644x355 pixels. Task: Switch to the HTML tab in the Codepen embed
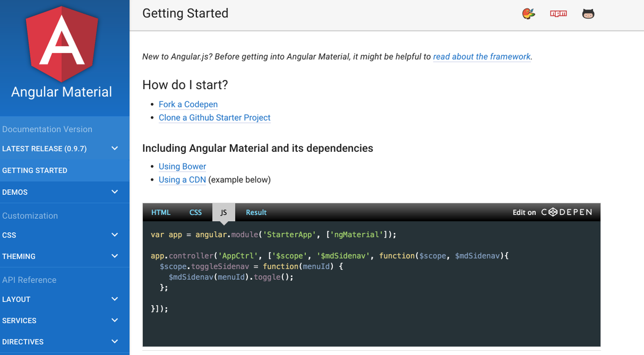[161, 212]
